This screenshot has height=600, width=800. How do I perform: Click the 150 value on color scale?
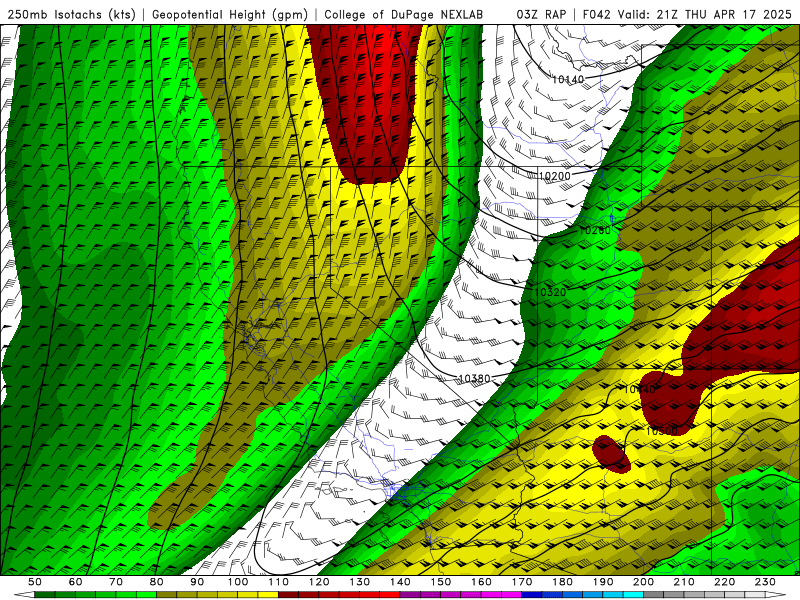click(x=441, y=582)
